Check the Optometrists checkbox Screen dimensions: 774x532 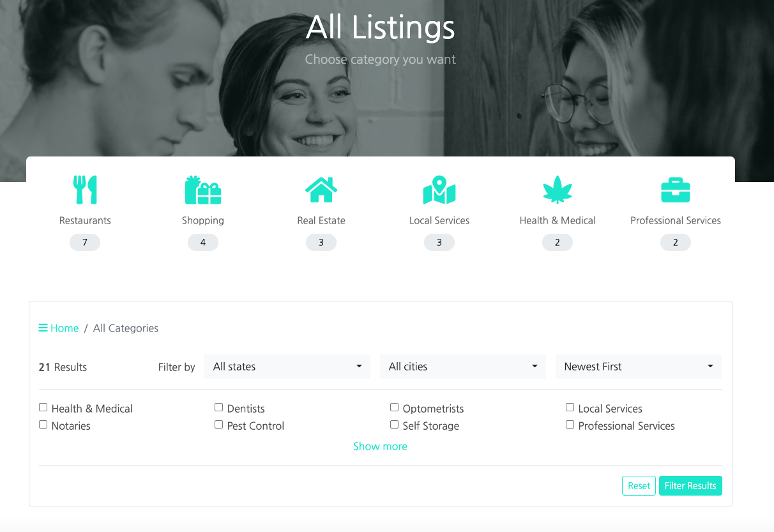click(394, 407)
